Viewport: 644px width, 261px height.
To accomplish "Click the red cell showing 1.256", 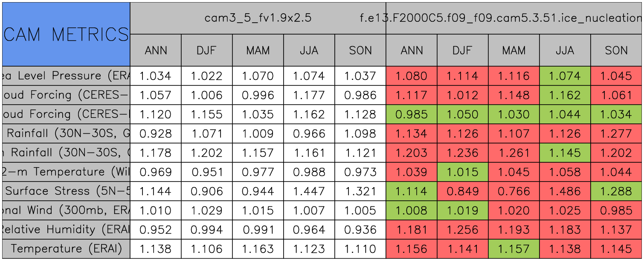I will (x=462, y=230).
